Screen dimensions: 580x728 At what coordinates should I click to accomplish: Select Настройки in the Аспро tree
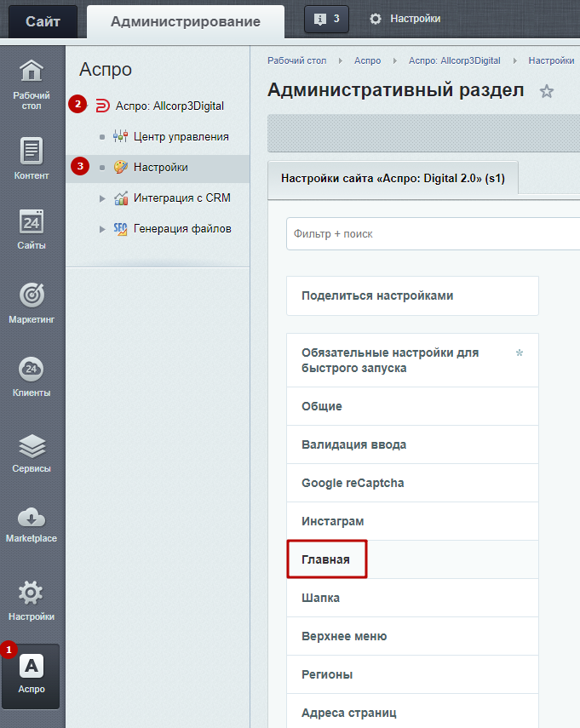click(x=161, y=167)
